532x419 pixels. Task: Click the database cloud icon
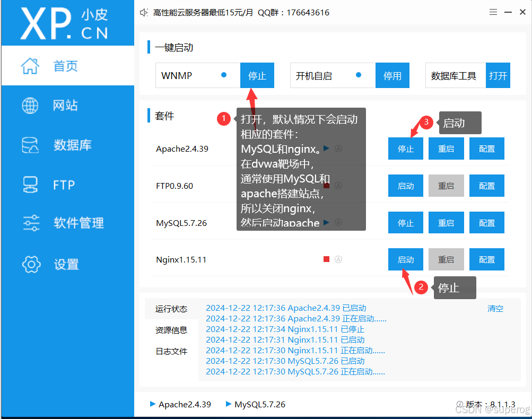[30, 145]
